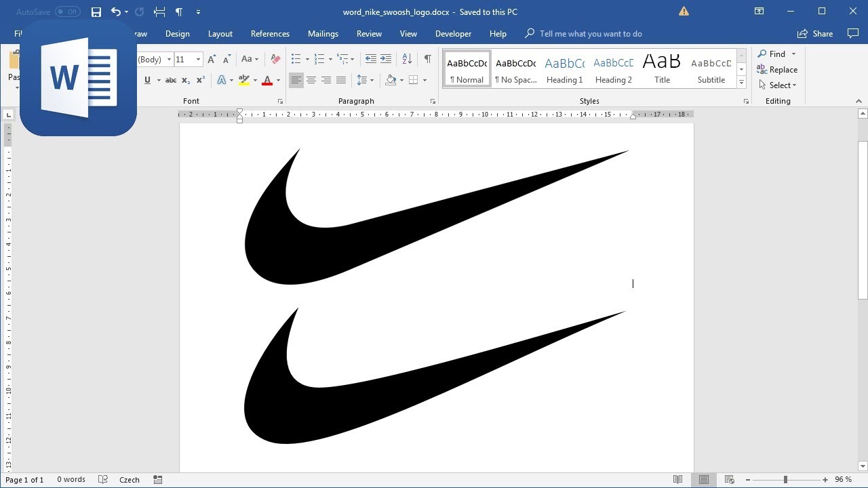Toggle subscript formatting

tap(186, 80)
